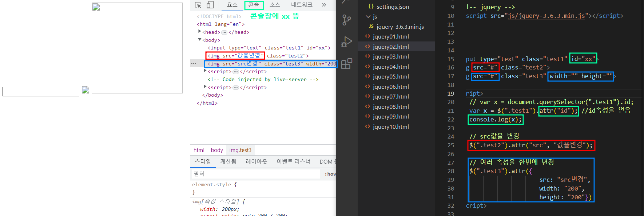The width and height of the screenshot is (644, 216).
Task: Expand the head element in the DOM tree
Action: pos(199,32)
